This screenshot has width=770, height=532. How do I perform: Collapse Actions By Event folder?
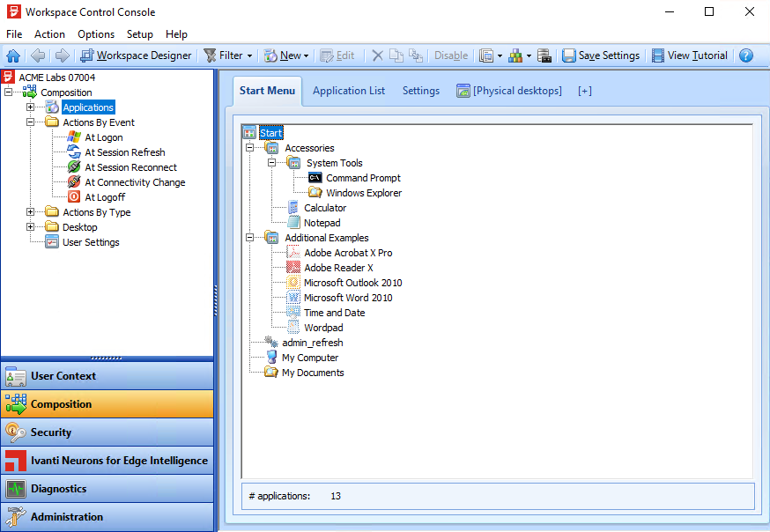coord(31,122)
